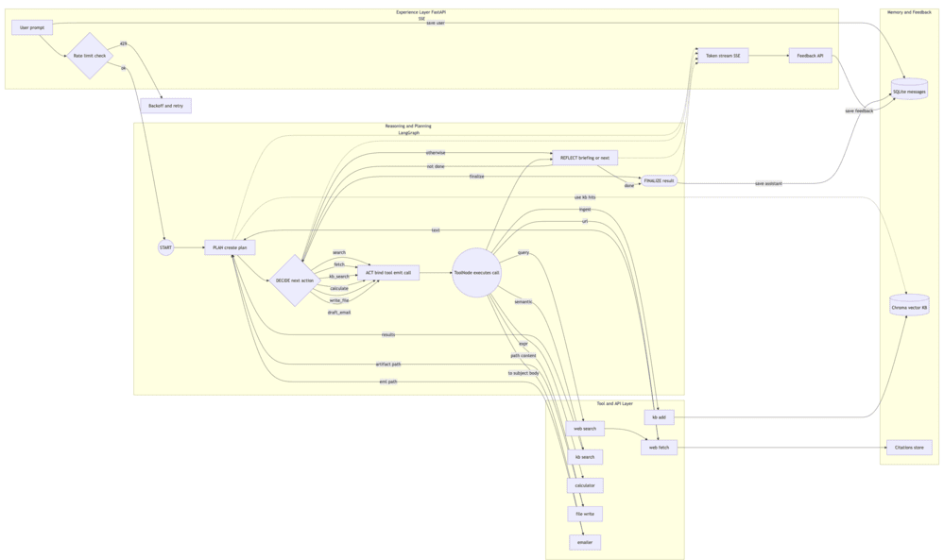Select the calculator tool node
The image size is (944, 560).
[584, 484]
